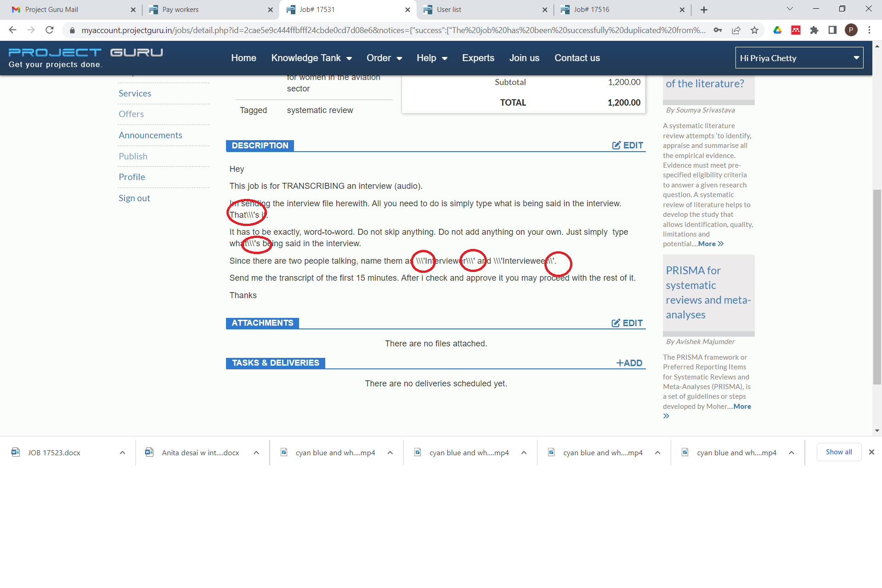The height and width of the screenshot is (588, 882).
Task: Bookmark this page with the star icon
Action: pyautogui.click(x=754, y=30)
